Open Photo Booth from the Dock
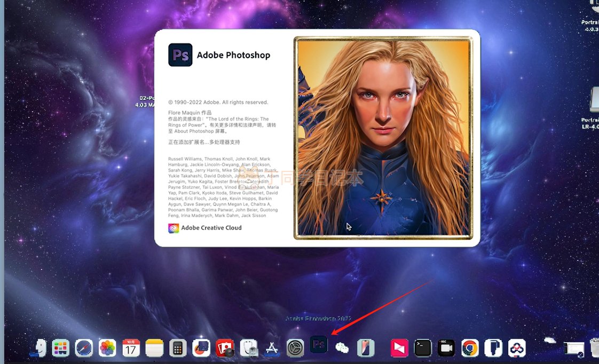 tap(225, 348)
